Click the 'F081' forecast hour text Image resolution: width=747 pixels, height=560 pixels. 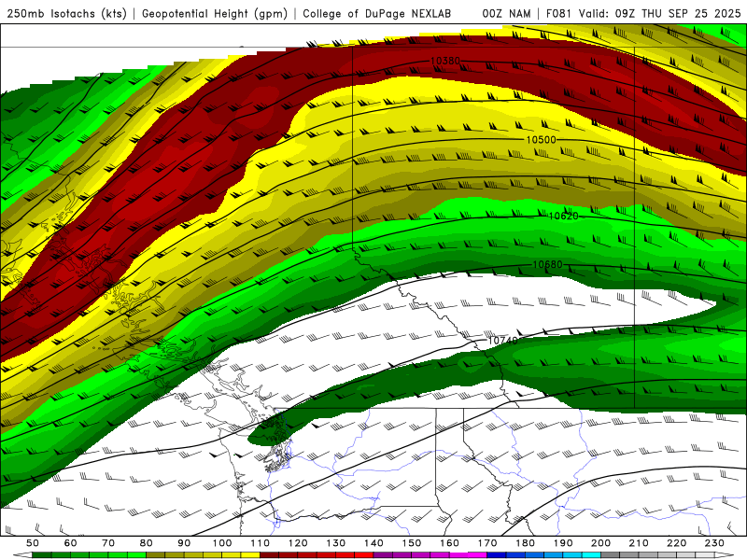click(558, 13)
